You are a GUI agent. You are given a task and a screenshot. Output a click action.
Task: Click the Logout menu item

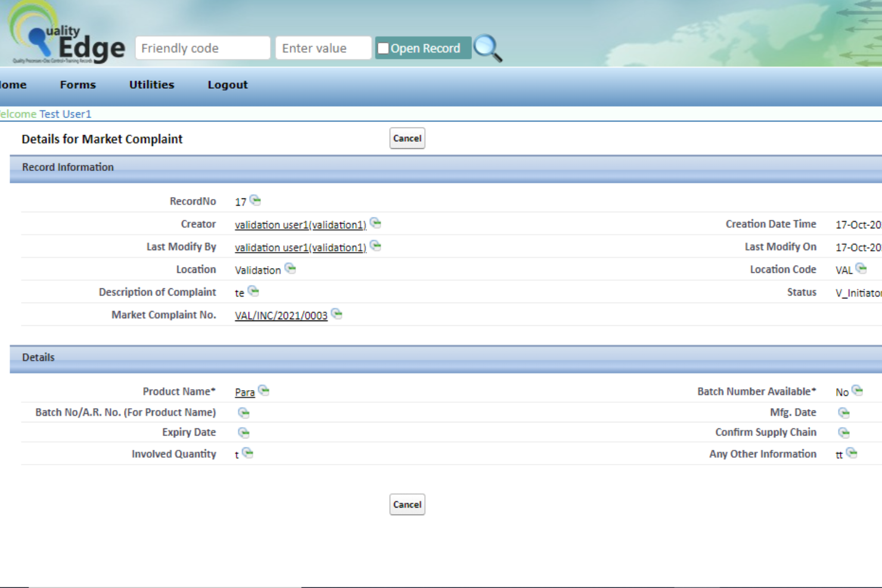click(x=227, y=85)
